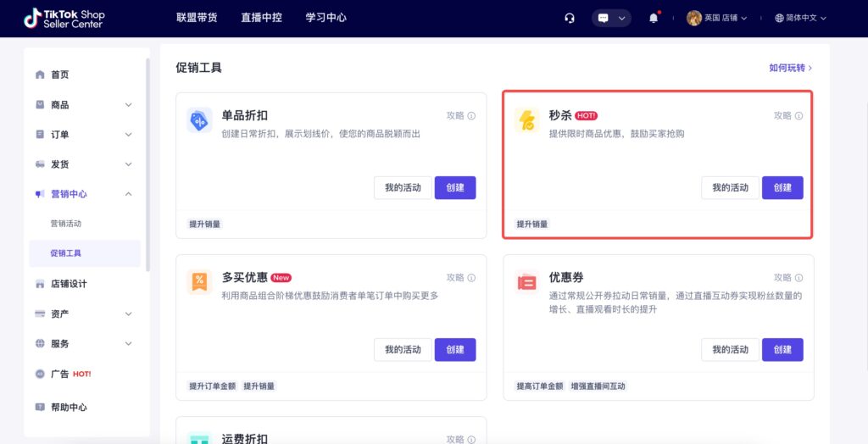
Task: Click 提升订单金额 tag on 多买优惠
Action: (x=212, y=386)
